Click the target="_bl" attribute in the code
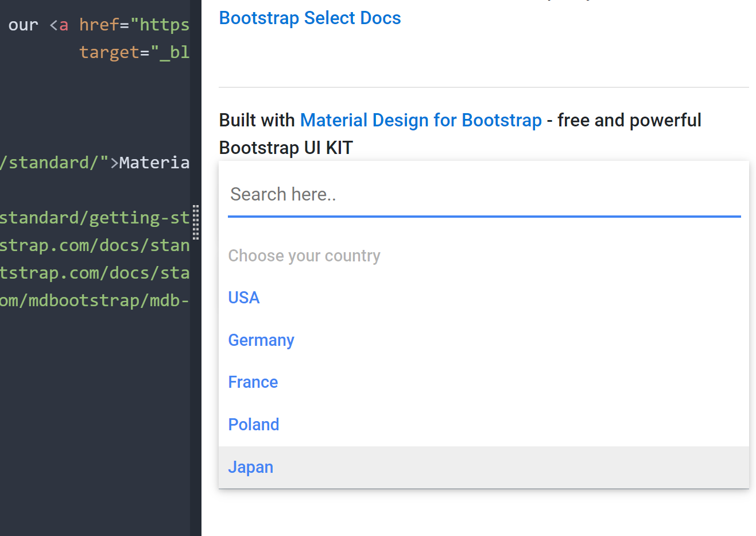 pos(135,52)
